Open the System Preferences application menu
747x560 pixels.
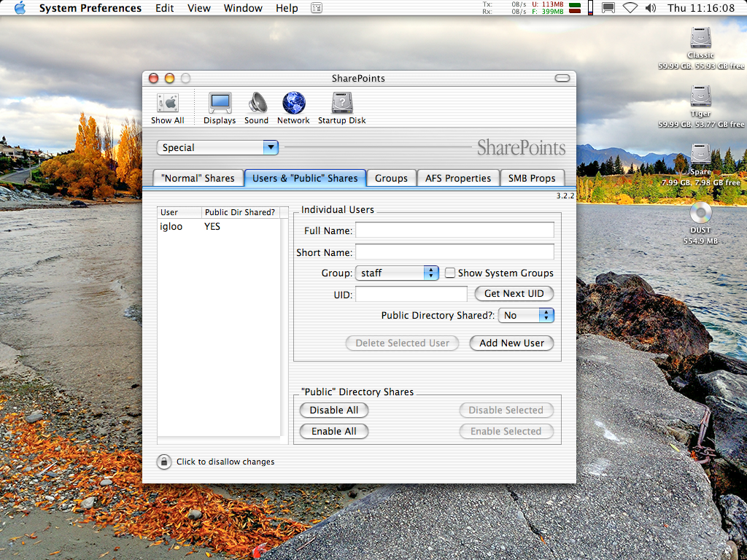point(90,8)
